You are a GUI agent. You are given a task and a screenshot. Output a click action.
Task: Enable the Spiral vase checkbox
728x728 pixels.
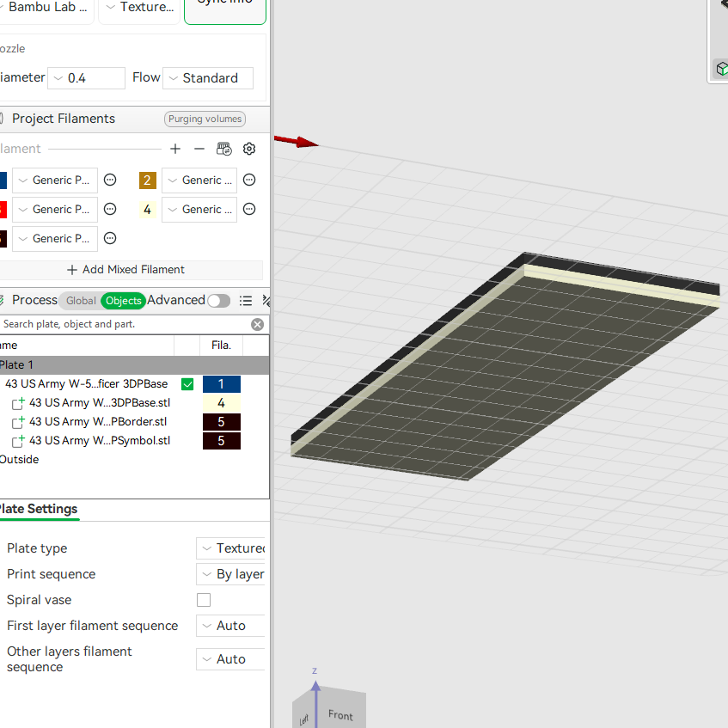pyautogui.click(x=204, y=600)
